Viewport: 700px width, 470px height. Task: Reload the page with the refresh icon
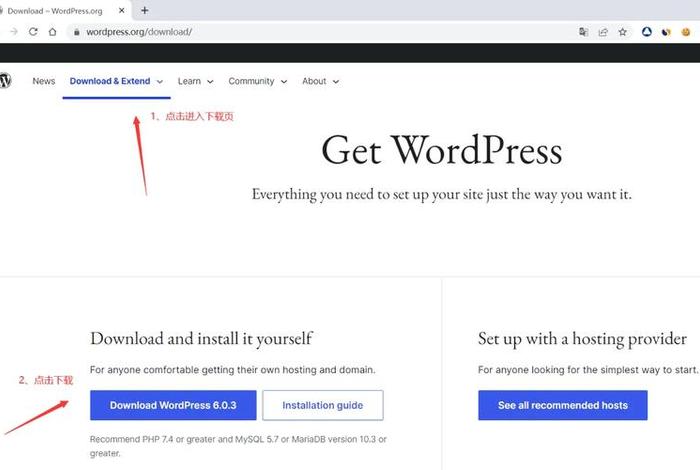(x=33, y=32)
